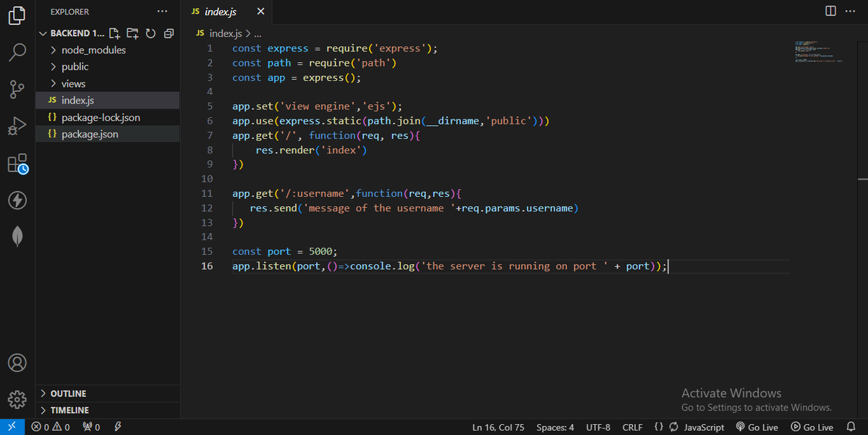Open the Search view
This screenshot has width=868, height=435.
[x=17, y=52]
